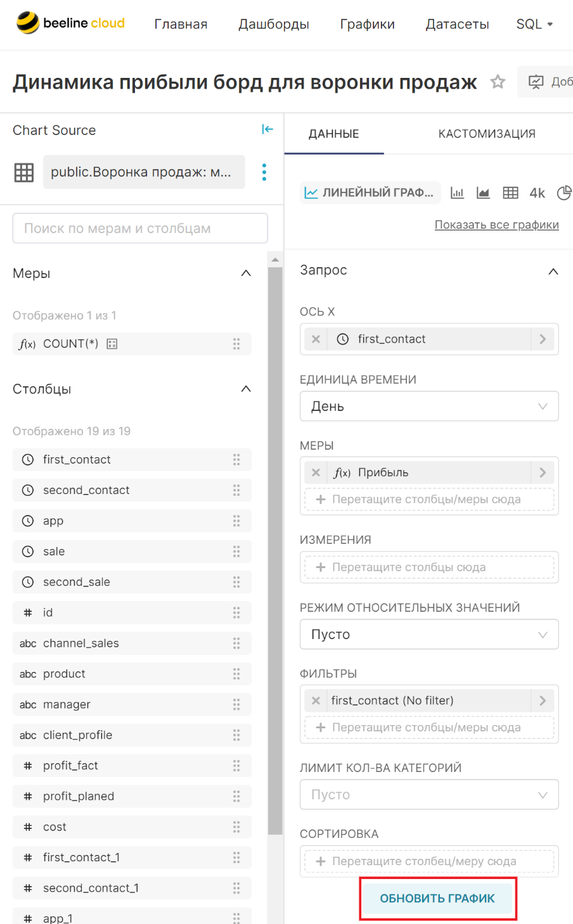Select the bar chart type icon

pyautogui.click(x=457, y=193)
